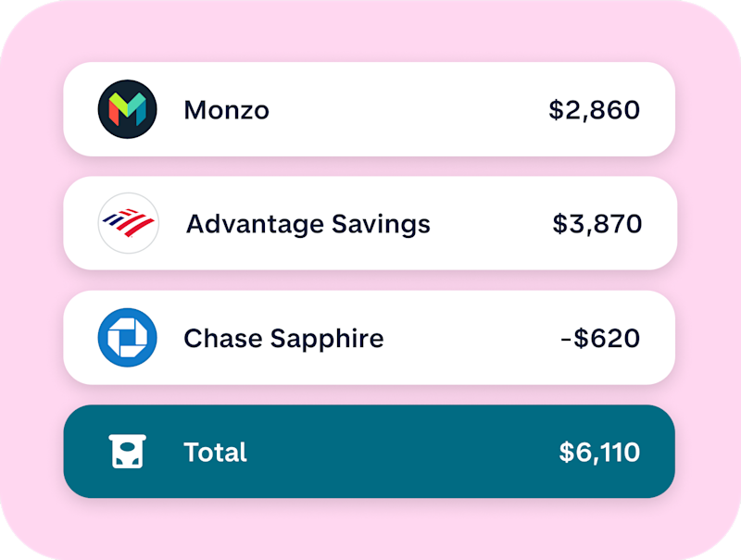Select the Advantage Savings label text
The image size is (741, 560).
click(x=308, y=224)
